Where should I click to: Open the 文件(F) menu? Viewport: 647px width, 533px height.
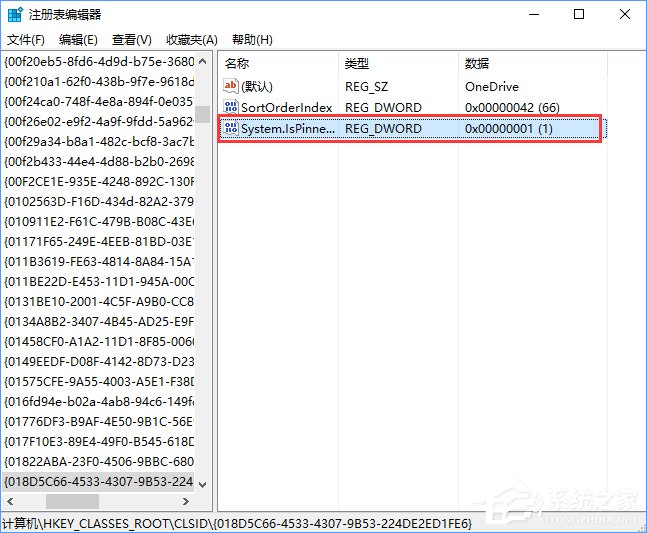point(26,40)
